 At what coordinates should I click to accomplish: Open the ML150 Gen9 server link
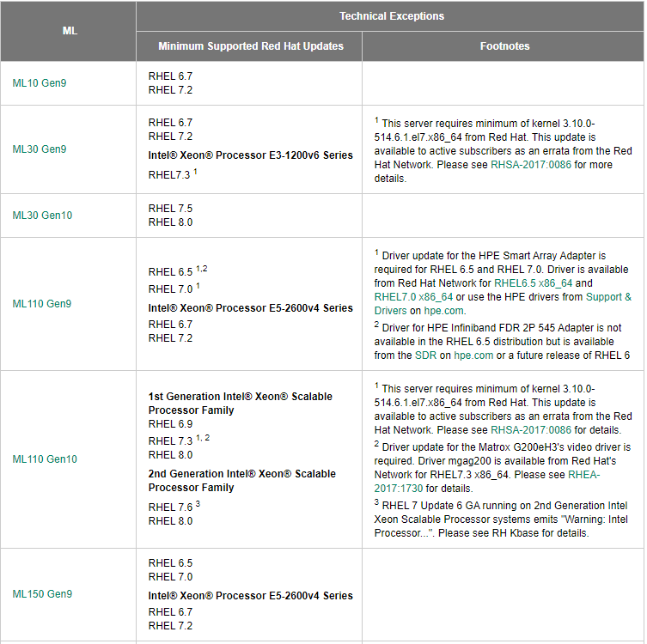[42, 593]
